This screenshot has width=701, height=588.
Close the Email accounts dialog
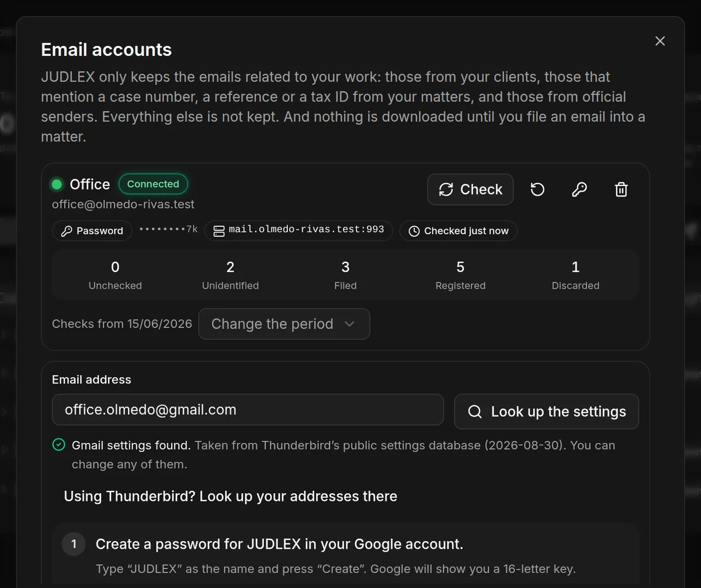click(x=660, y=41)
